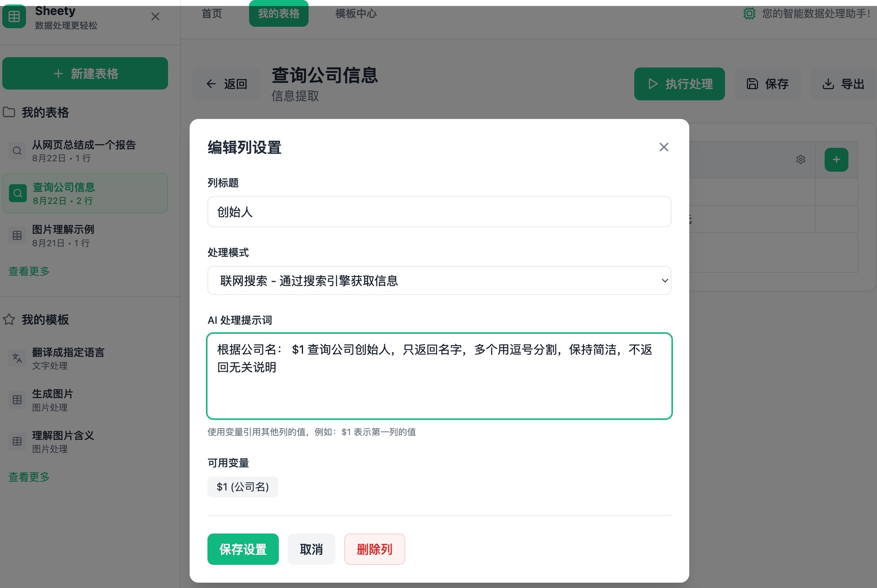
Task: Click column settings gear icon
Action: 801,160
